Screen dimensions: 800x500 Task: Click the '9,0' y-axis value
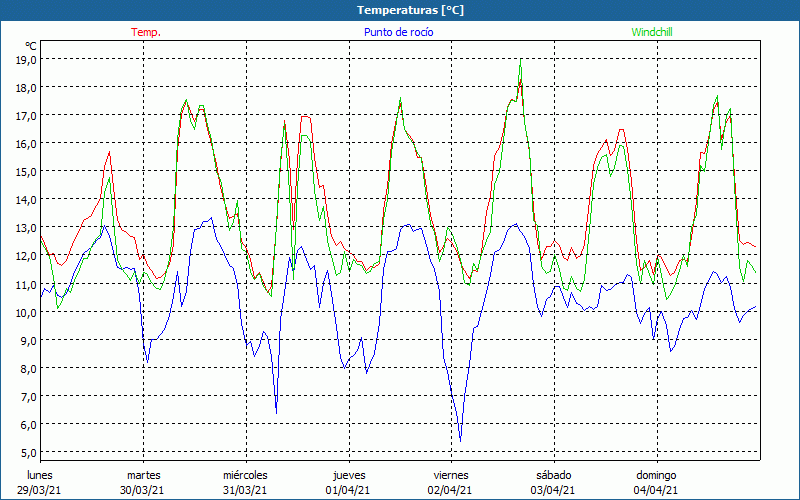click(x=28, y=340)
